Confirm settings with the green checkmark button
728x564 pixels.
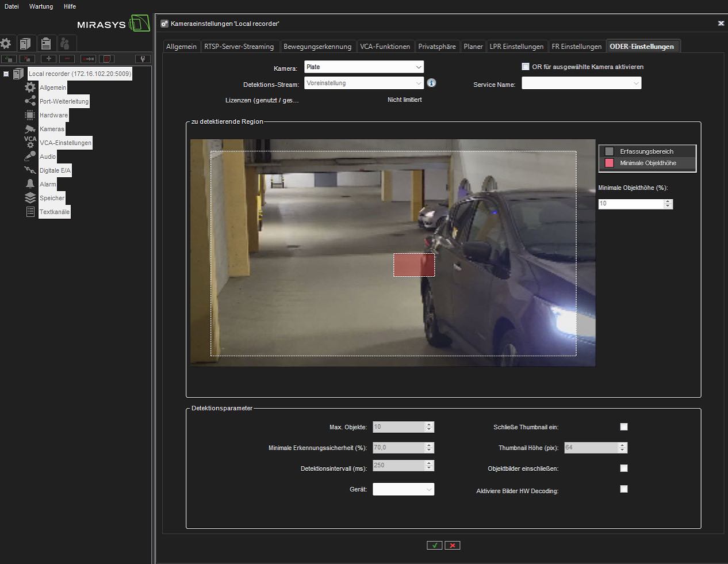[x=435, y=545]
